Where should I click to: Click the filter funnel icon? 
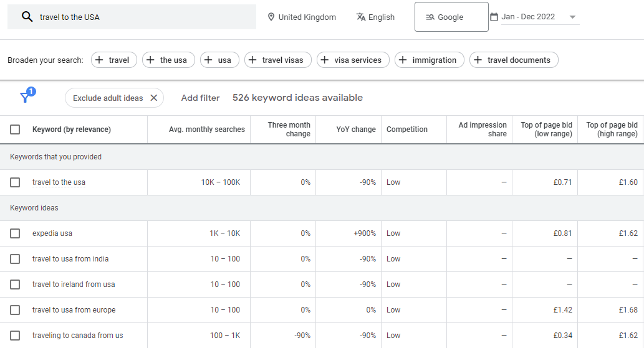coord(26,97)
